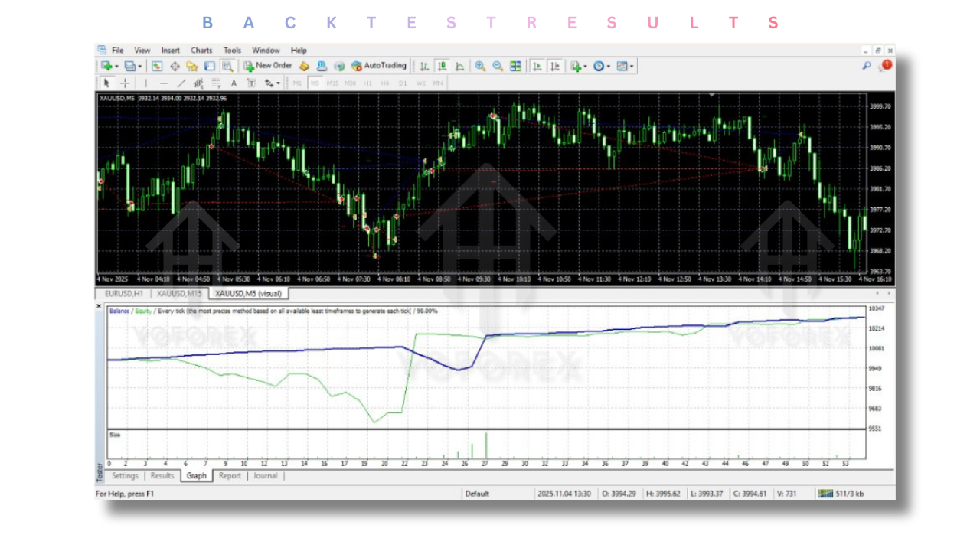Open the new chart dropdown arrow
Screen dimensions: 980x551
115,66
